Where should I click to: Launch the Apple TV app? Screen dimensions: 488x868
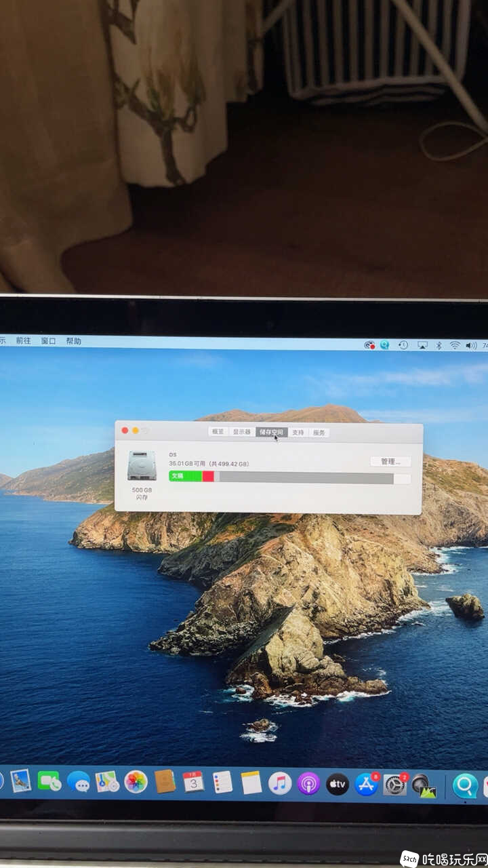point(338,784)
